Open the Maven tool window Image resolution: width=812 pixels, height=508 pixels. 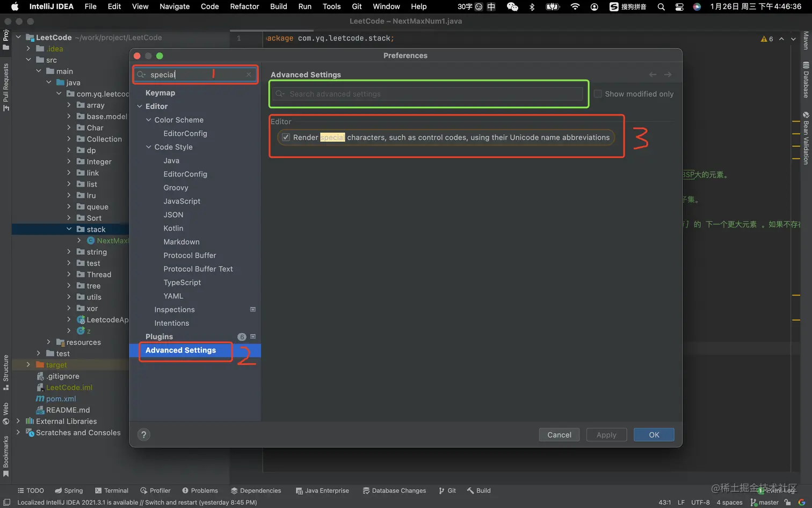806,40
